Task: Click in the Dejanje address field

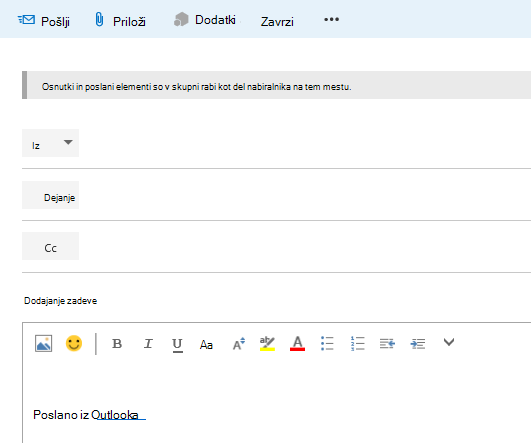Action: point(305,195)
